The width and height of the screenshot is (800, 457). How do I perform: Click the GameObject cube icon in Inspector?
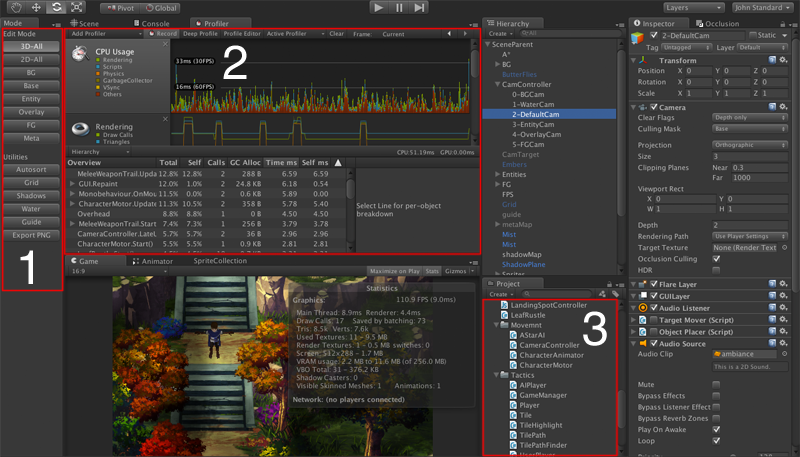coord(638,38)
